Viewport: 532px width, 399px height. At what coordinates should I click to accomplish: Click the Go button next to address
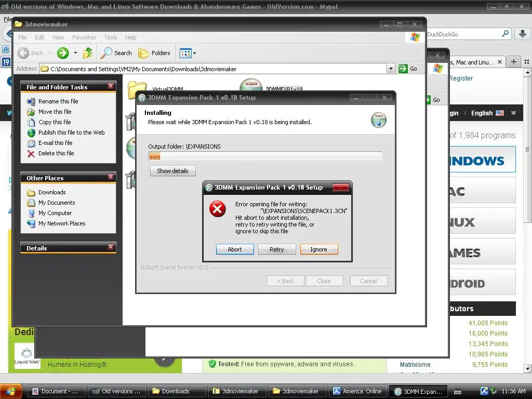(x=408, y=69)
